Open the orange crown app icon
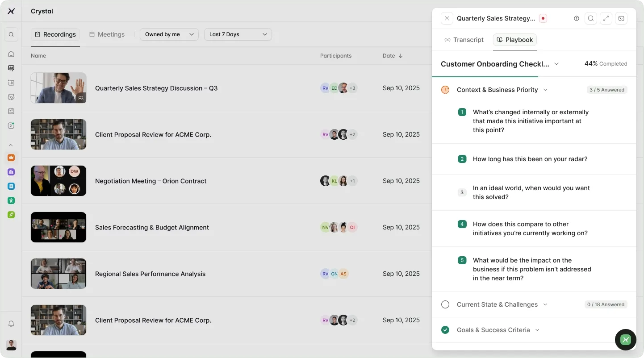The width and height of the screenshot is (644, 358). (x=11, y=158)
